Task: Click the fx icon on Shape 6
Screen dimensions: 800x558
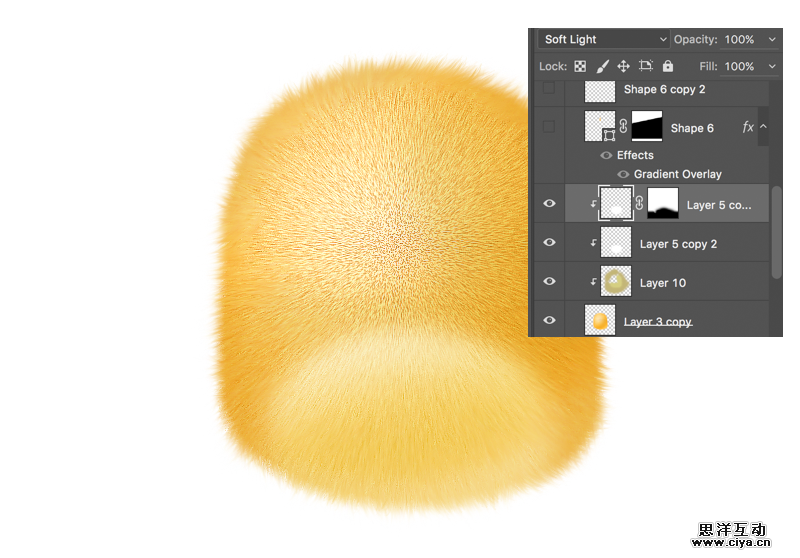Action: coord(747,127)
